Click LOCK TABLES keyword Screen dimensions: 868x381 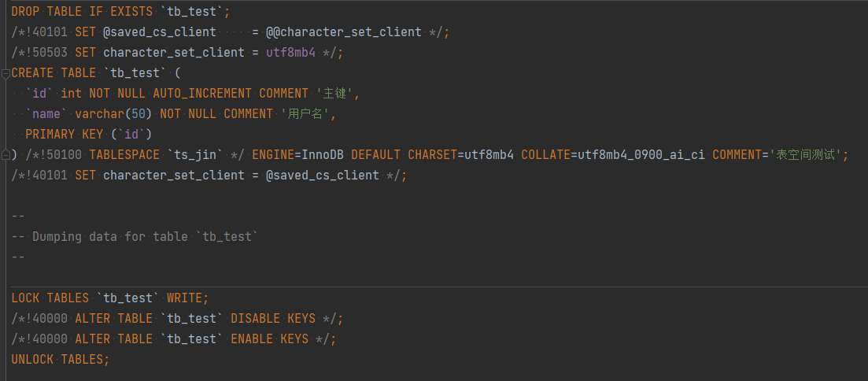[50, 298]
